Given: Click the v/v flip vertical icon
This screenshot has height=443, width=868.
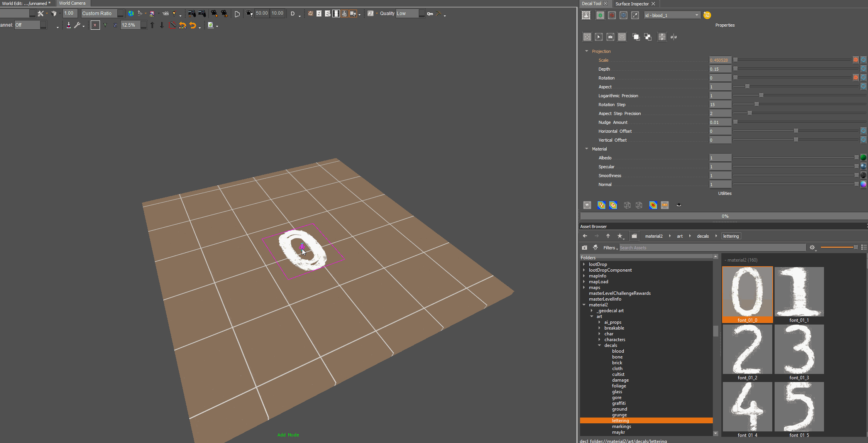Looking at the screenshot, I should (x=662, y=37).
